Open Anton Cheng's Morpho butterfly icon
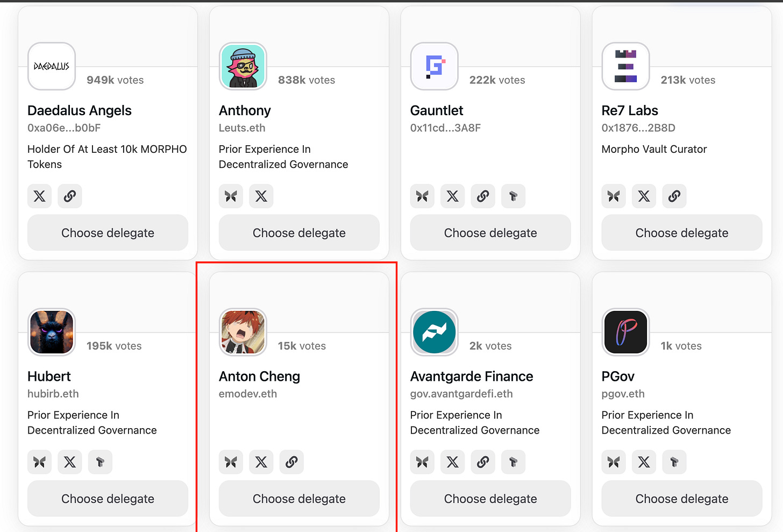This screenshot has width=783, height=532. [231, 462]
